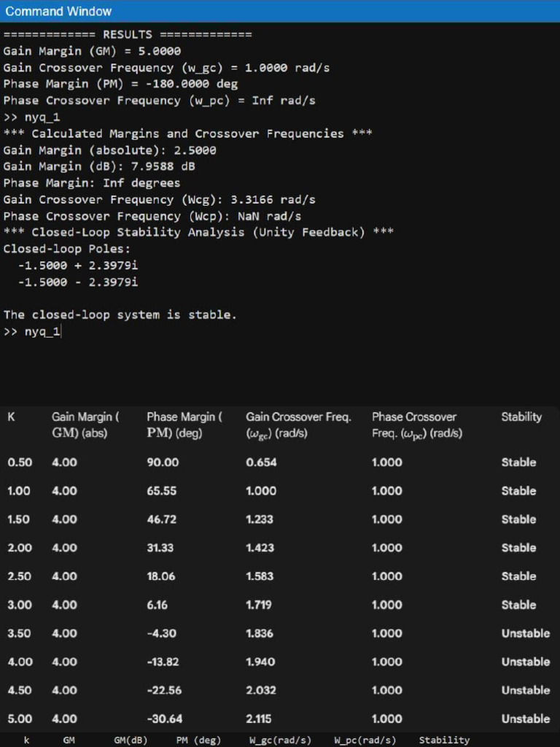Select gain crossover frequency 1.423
This screenshot has width=560, height=747.
[x=260, y=548]
